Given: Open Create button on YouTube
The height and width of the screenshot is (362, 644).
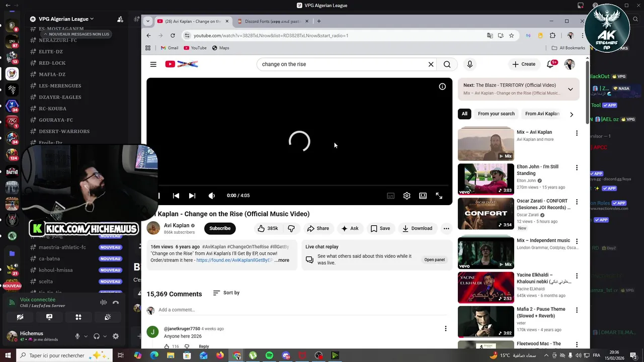Looking at the screenshot, I should 524,64.
